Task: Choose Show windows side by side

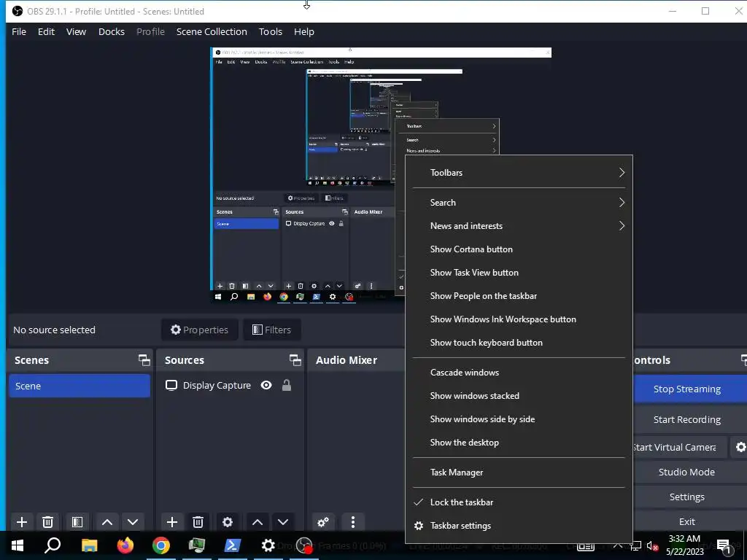Action: (x=519, y=419)
